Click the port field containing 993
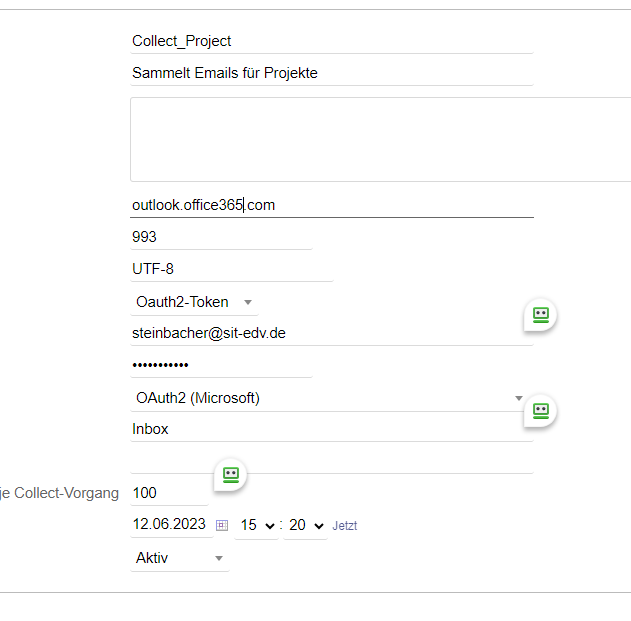Screen dimensions: 631x621 pos(220,237)
